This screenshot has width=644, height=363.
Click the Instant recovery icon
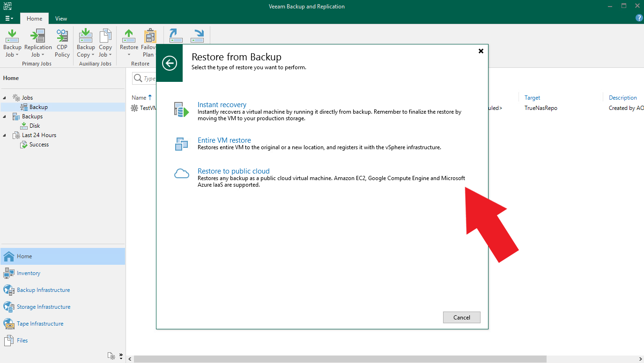[x=181, y=109]
